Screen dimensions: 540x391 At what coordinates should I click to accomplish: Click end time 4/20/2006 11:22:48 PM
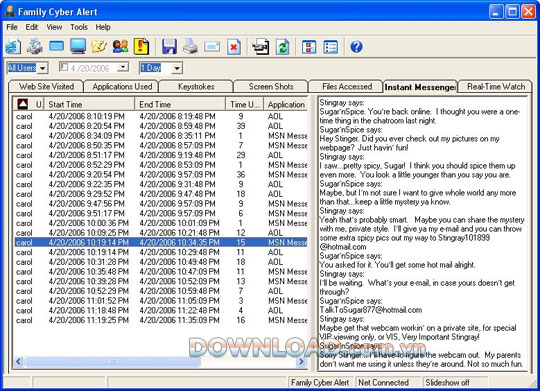[179, 310]
